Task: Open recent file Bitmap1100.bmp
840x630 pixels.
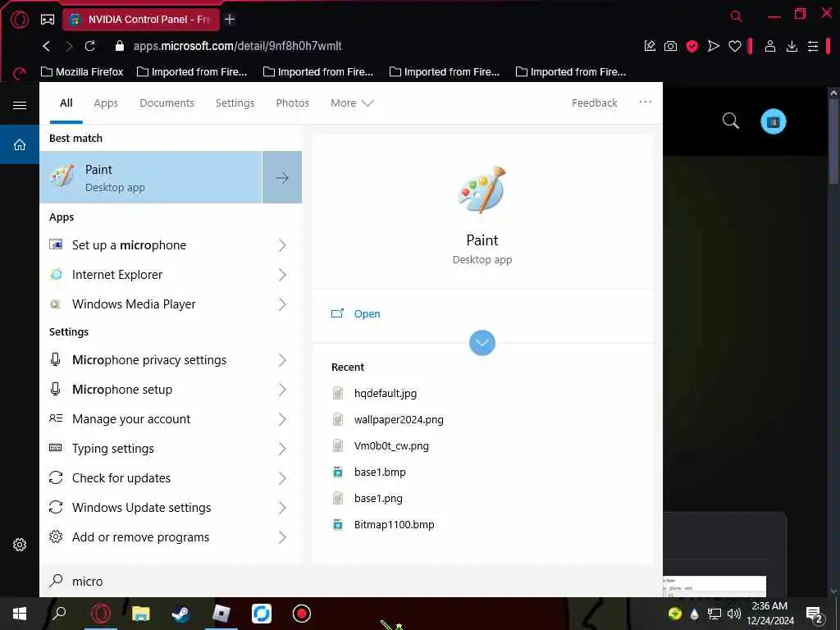Action: pos(394,524)
